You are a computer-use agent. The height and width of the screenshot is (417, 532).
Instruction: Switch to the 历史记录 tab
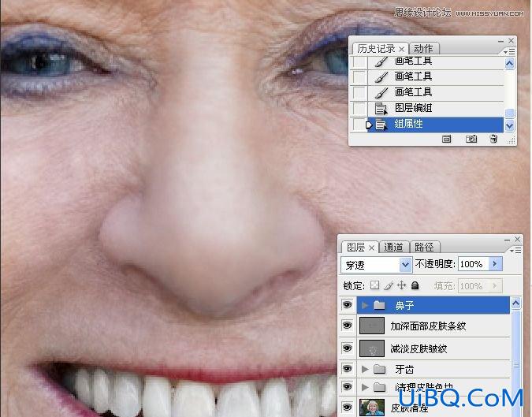click(x=376, y=49)
